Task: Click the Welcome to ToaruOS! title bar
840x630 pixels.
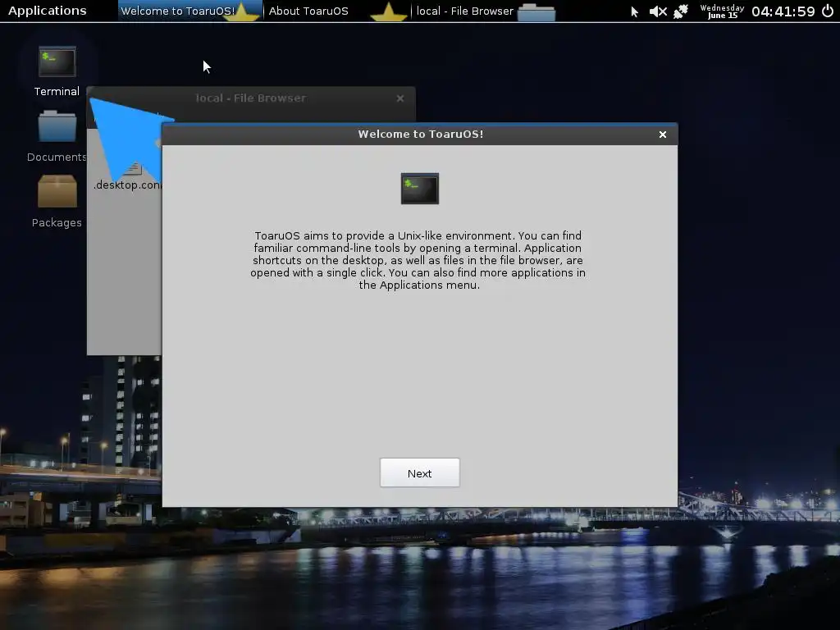Action: point(420,135)
